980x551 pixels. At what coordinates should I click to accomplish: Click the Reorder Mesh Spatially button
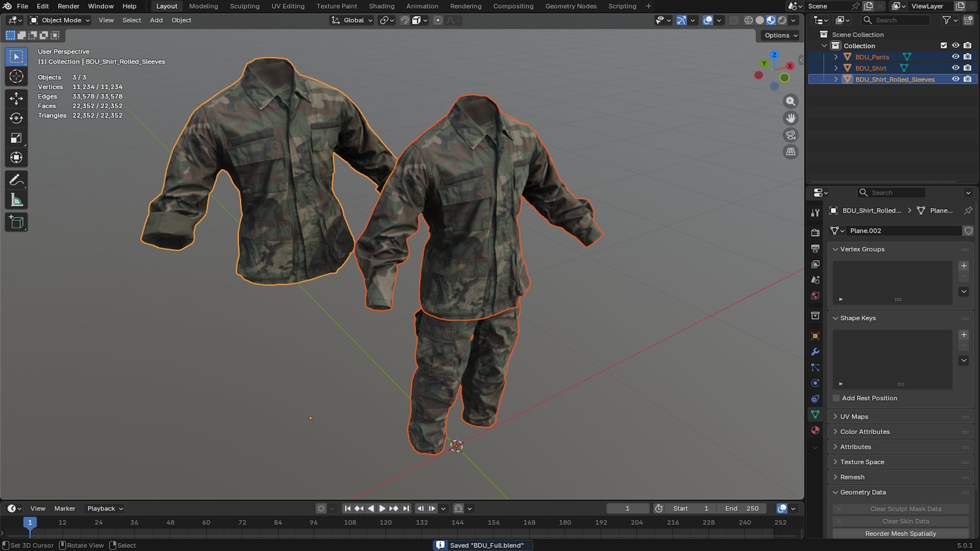[900, 533]
